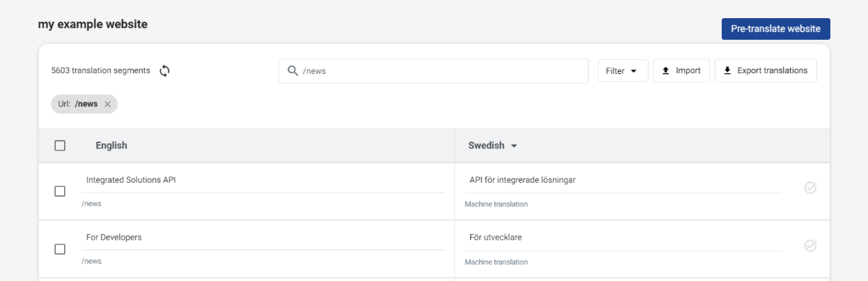Click Machine translation label under För utvecklare
The image size is (868, 281).
click(496, 262)
